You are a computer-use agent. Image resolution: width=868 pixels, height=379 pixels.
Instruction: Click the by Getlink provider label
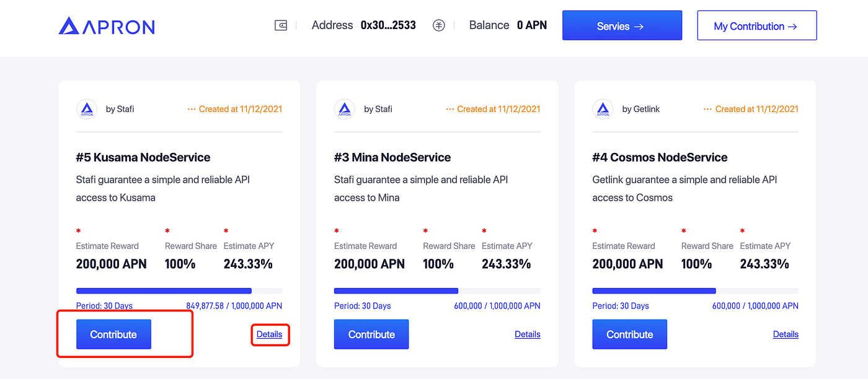pos(641,109)
